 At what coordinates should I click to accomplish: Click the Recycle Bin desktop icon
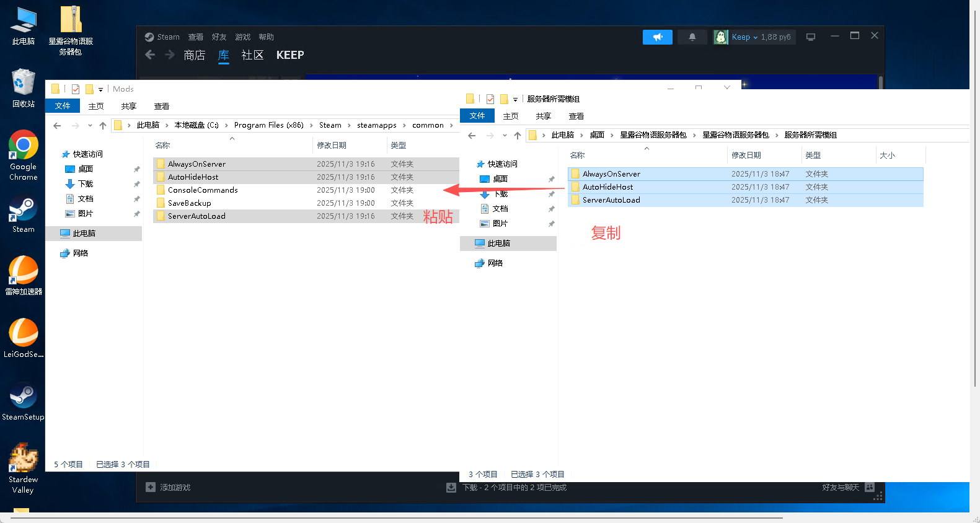point(23,87)
